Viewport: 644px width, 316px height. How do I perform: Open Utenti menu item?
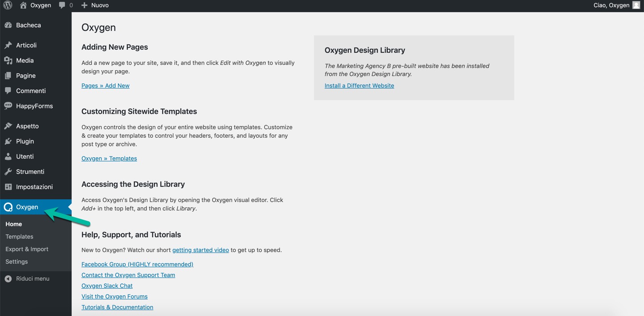coord(36,156)
